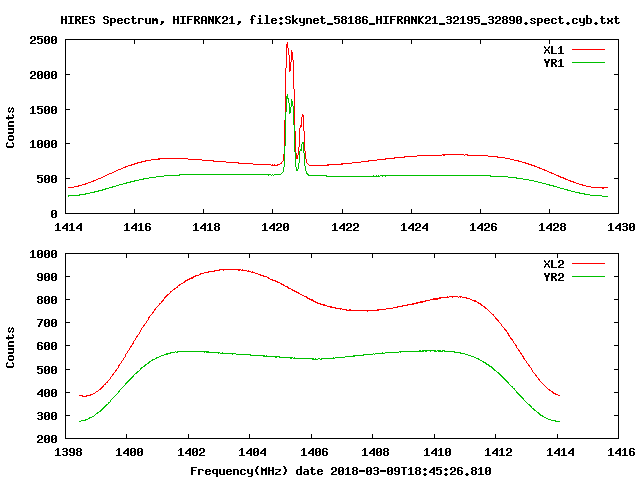Click the 2500 tick label on upper plot
This screenshot has width=640, height=480.
[x=43, y=40]
